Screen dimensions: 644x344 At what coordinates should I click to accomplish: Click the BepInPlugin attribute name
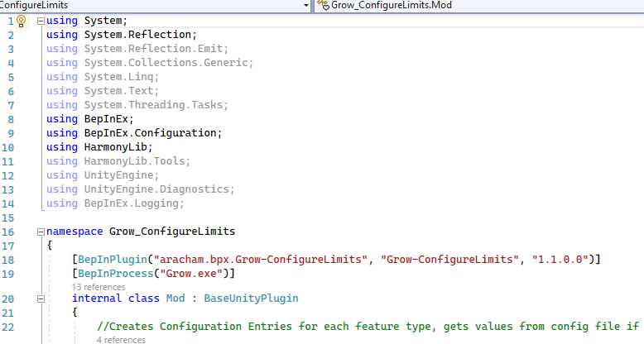(112, 260)
